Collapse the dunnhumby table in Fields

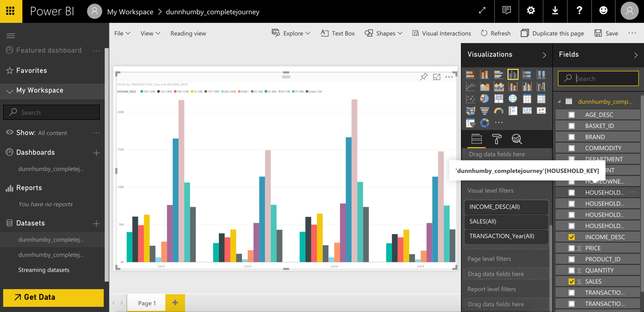(560, 102)
